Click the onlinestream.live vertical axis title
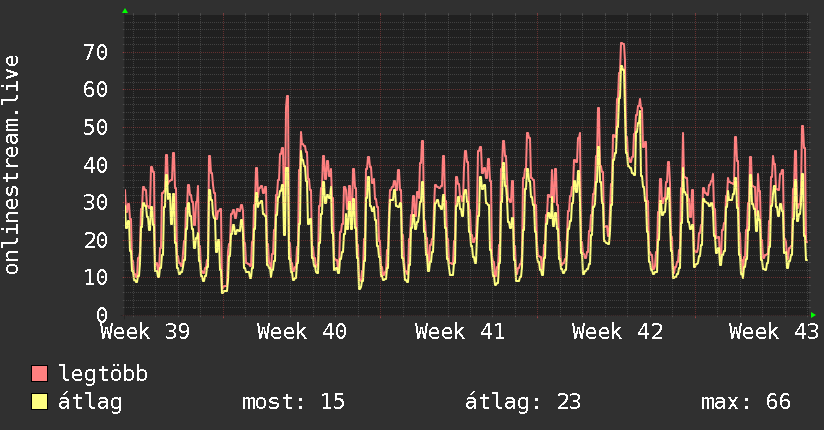This screenshot has width=824, height=430. point(11,165)
